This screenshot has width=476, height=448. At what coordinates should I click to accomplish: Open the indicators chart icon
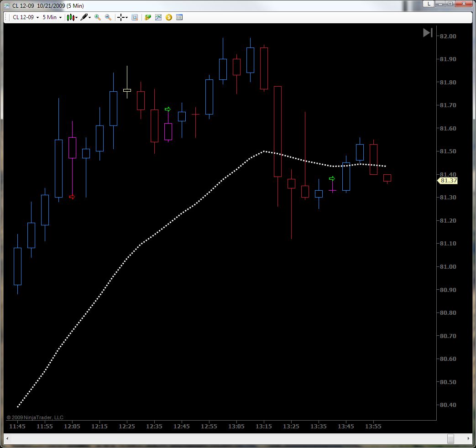(158, 17)
